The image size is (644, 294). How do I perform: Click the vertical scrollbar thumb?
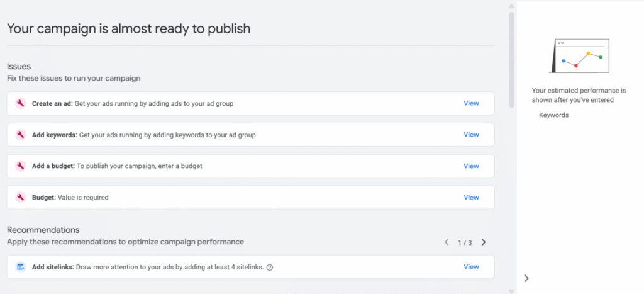[x=511, y=60]
